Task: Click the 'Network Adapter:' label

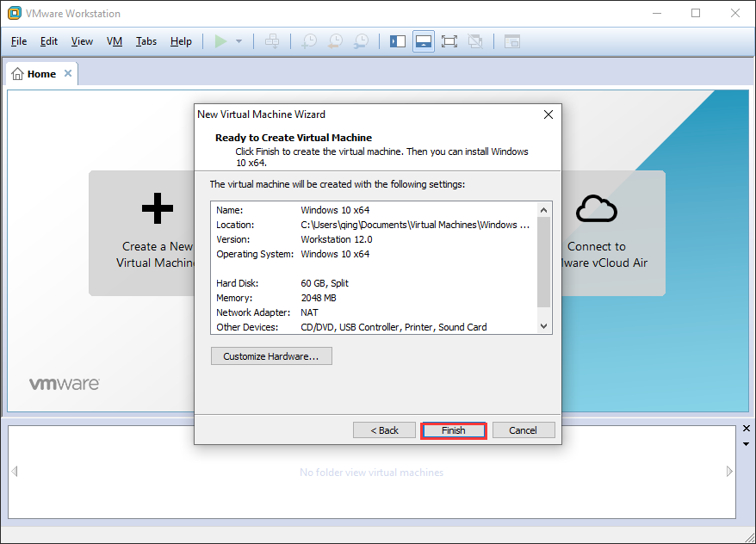Action: 253,312
